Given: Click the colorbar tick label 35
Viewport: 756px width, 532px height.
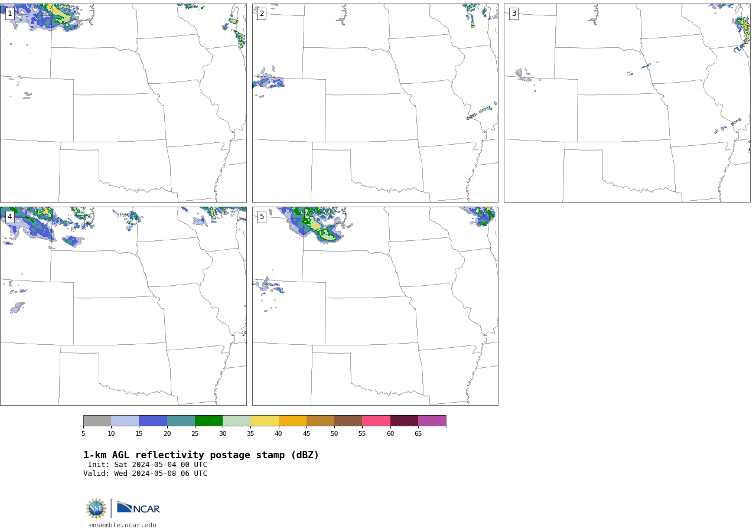Looking at the screenshot, I should (250, 434).
